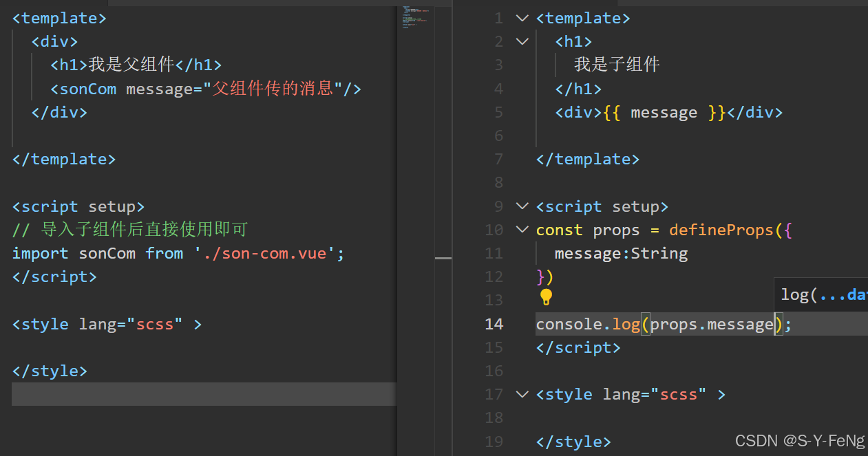Collapse the template fold arrow on line 1
Screen dimensions: 868x456
[522, 18]
